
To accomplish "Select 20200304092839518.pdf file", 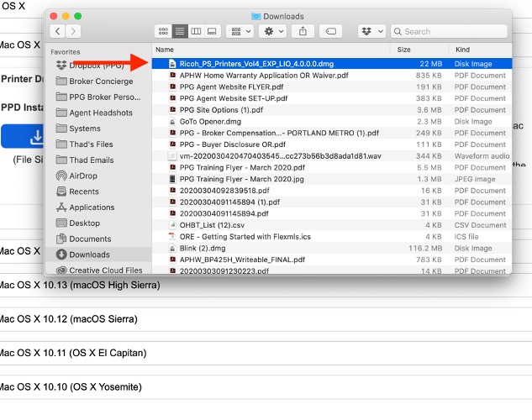I will click(332, 191).
